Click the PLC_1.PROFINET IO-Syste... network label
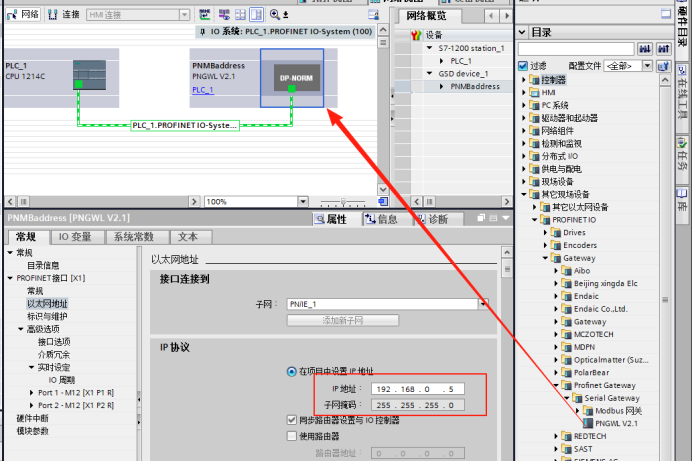Screen dimensions: 693x461 185,126
